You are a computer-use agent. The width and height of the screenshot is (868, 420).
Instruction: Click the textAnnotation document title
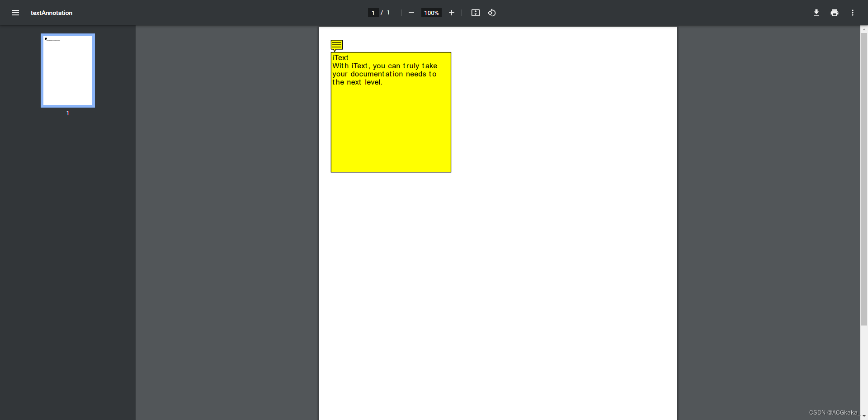[x=52, y=13]
